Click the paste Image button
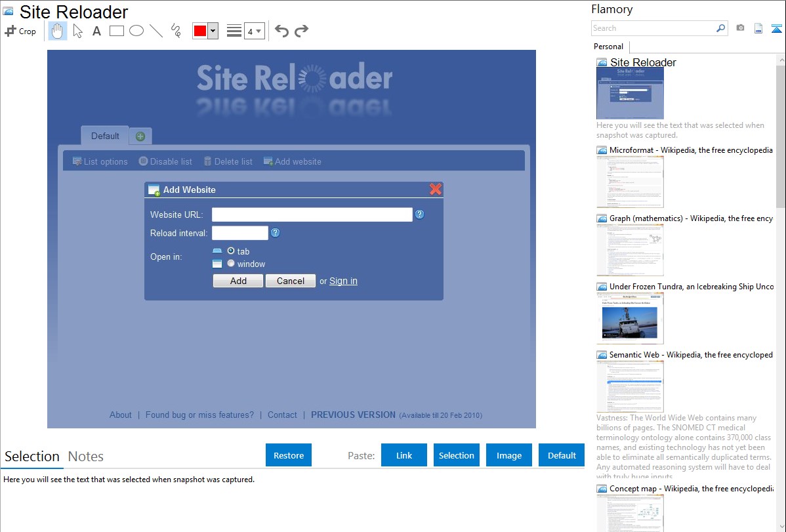The width and height of the screenshot is (786, 532). [x=508, y=455]
